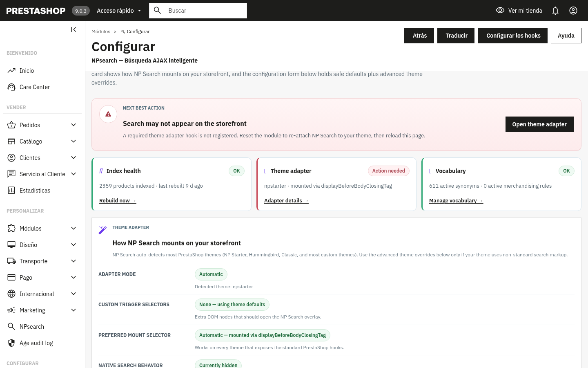
Task: Expand the Internacional submenu chevron
Action: pos(73,294)
